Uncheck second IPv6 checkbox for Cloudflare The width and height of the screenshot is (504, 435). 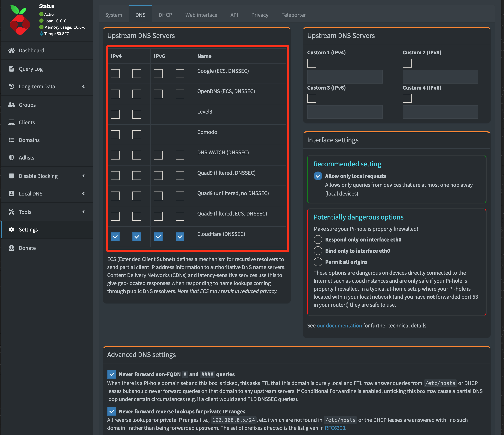180,236
